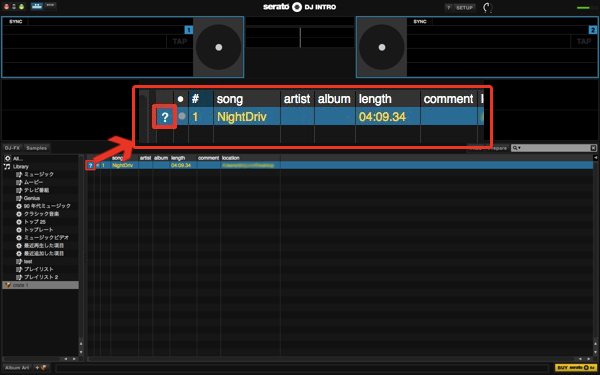
Task: Click the column chooser arrow at track list top right
Action: (595, 158)
